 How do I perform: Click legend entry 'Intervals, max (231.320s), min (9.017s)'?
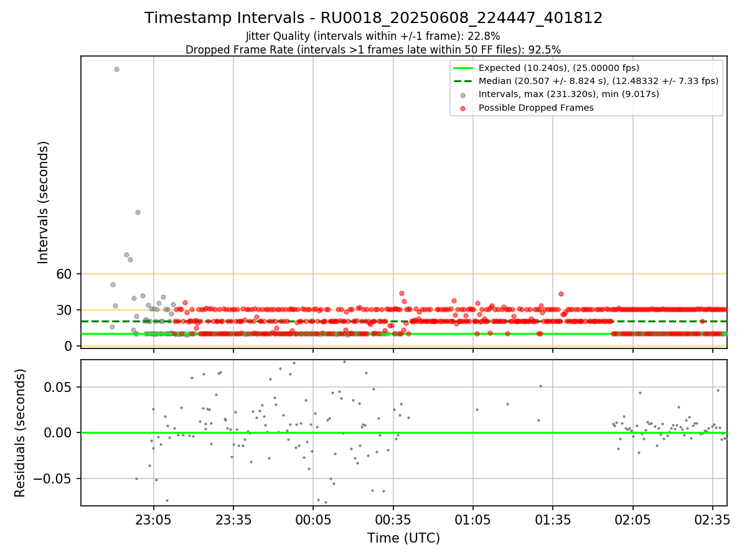569,94
